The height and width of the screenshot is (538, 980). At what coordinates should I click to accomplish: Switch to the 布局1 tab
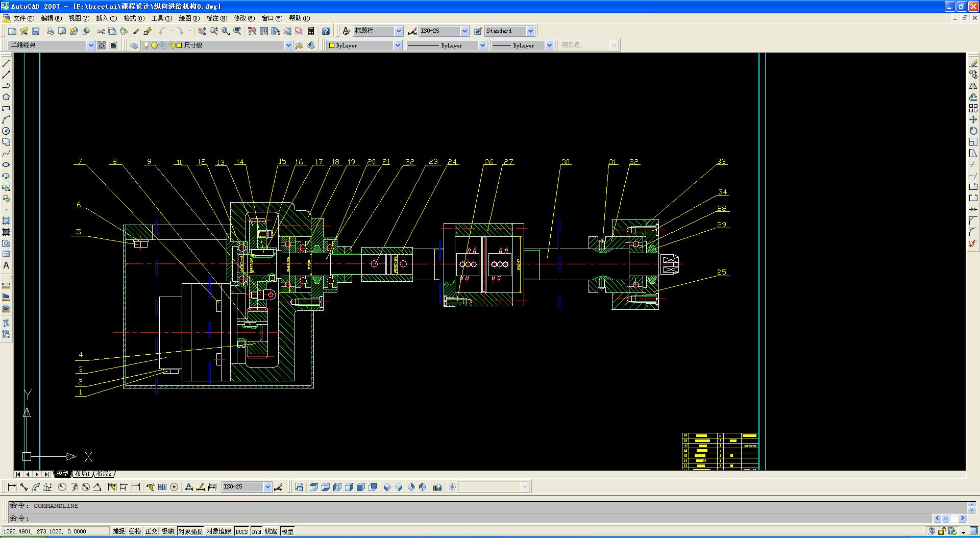click(82, 474)
